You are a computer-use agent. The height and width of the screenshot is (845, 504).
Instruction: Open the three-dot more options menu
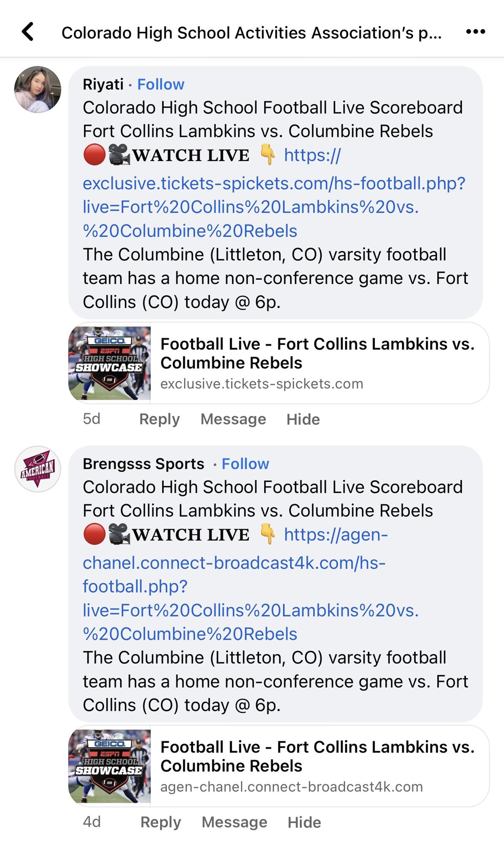click(x=475, y=32)
